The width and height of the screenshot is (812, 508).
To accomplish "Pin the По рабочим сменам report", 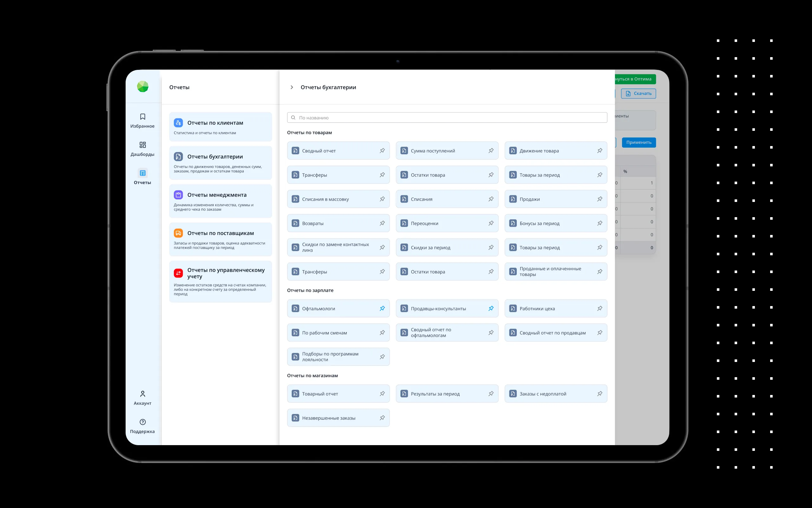I will (x=382, y=333).
